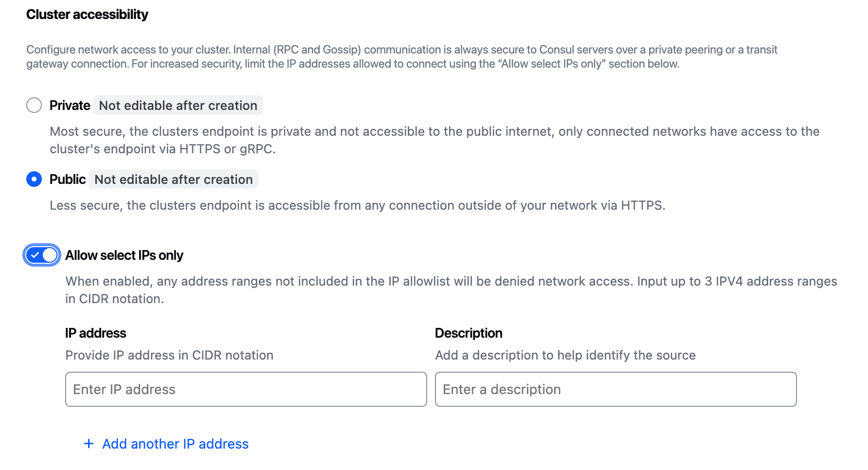Focus the Enter IP address field
868x470 pixels.
pos(246,389)
